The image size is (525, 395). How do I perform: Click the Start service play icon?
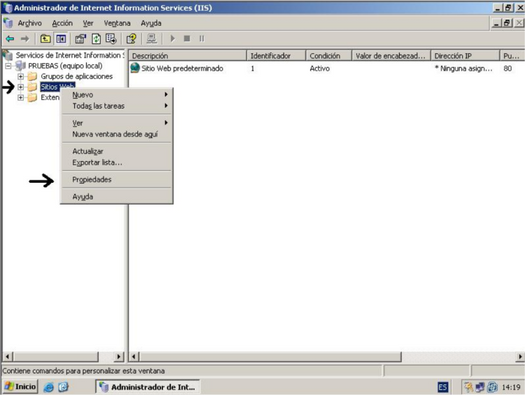(x=172, y=39)
